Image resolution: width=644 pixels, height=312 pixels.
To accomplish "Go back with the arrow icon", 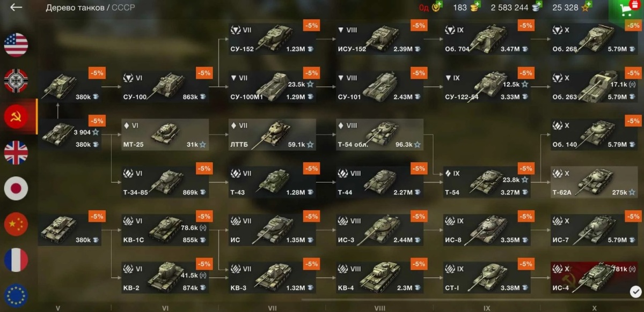I will pyautogui.click(x=16, y=8).
